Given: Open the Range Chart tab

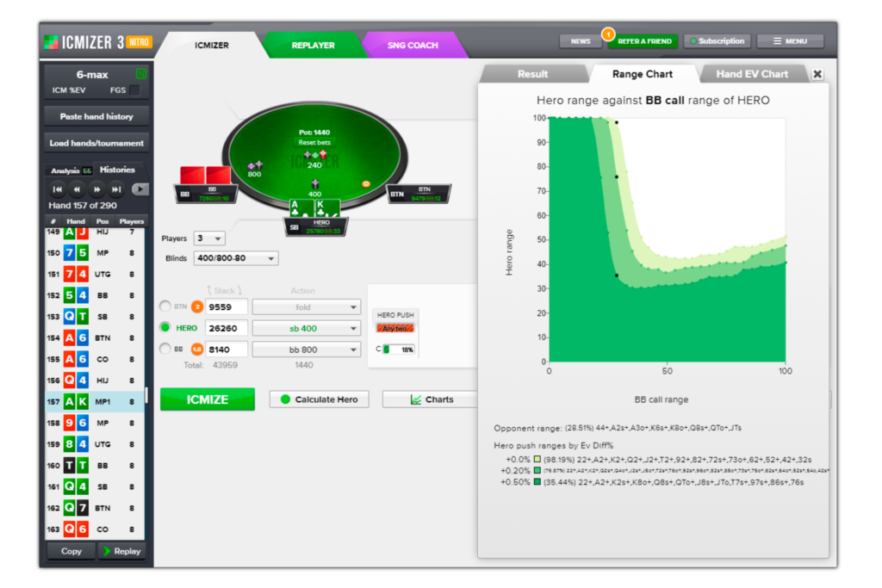Looking at the screenshot, I should point(643,74).
